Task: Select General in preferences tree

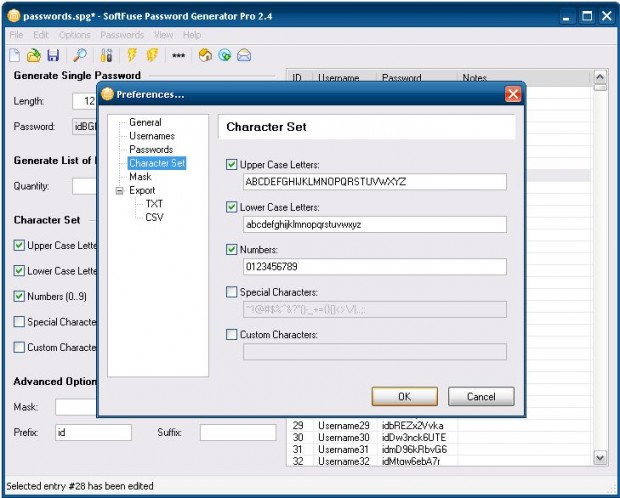Action: pos(145,122)
